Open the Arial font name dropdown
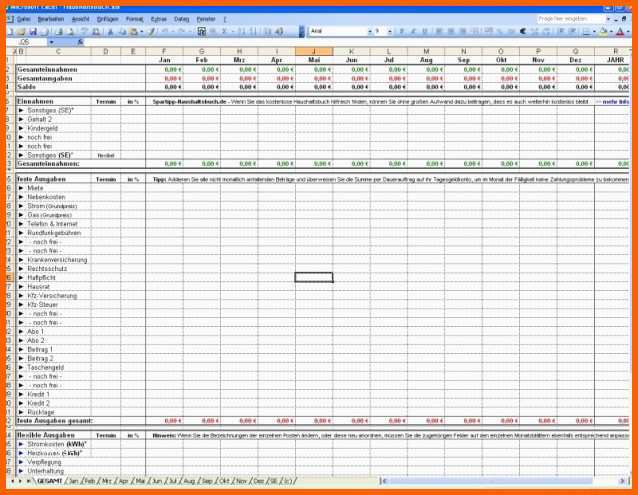Image resolution: width=638 pixels, height=495 pixels. (370, 31)
